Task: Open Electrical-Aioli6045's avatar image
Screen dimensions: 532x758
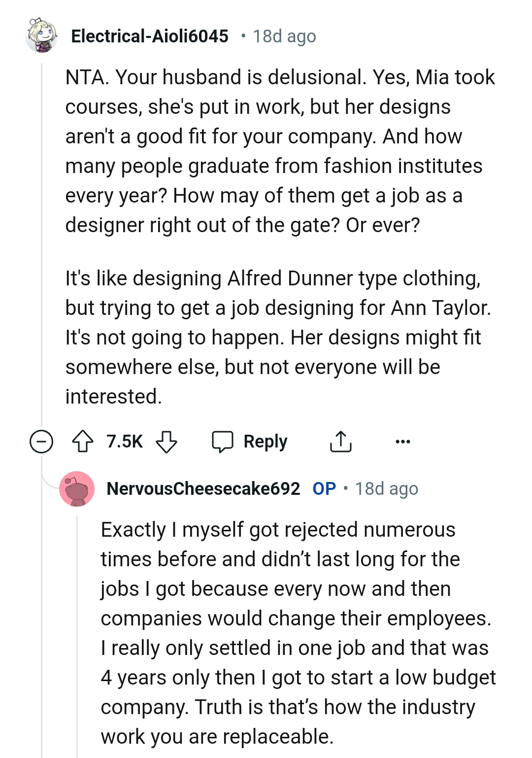Action: pos(41,35)
